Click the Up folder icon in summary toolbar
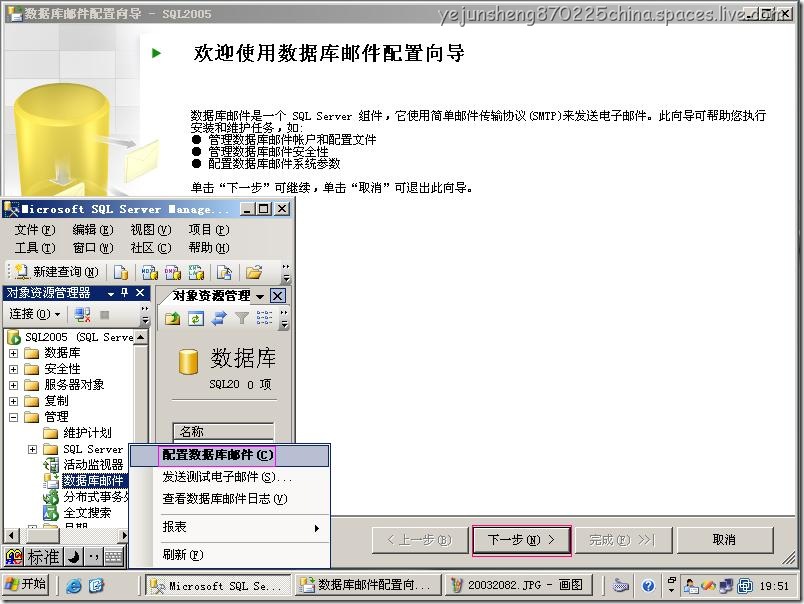The width and height of the screenshot is (804, 604). pyautogui.click(x=172, y=318)
